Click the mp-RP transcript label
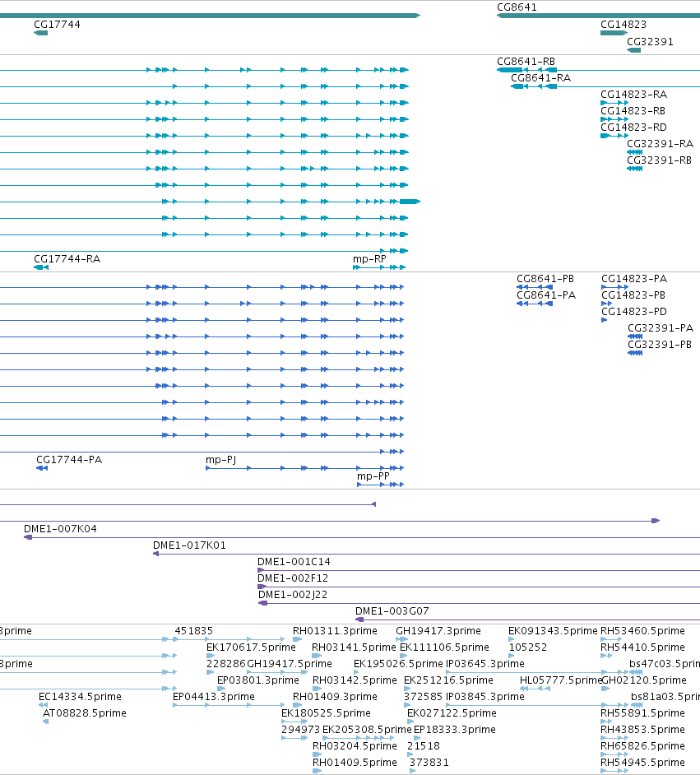The height and width of the screenshot is (775, 700). pos(369,259)
